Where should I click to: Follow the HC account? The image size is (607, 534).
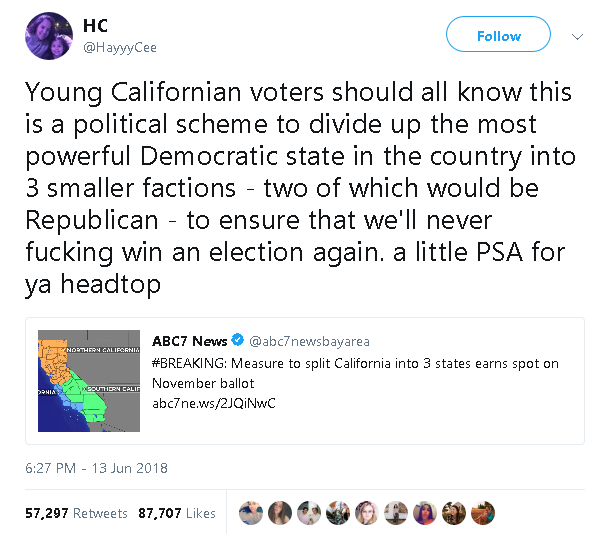click(498, 36)
